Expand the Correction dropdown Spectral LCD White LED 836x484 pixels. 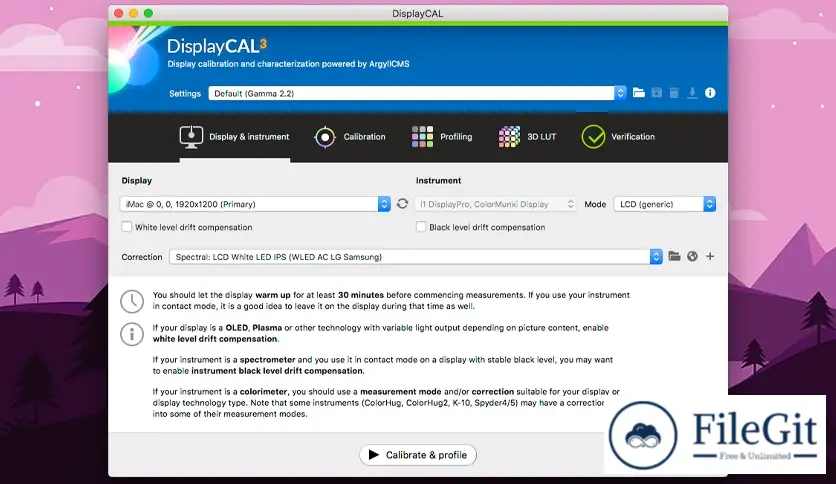click(416, 257)
